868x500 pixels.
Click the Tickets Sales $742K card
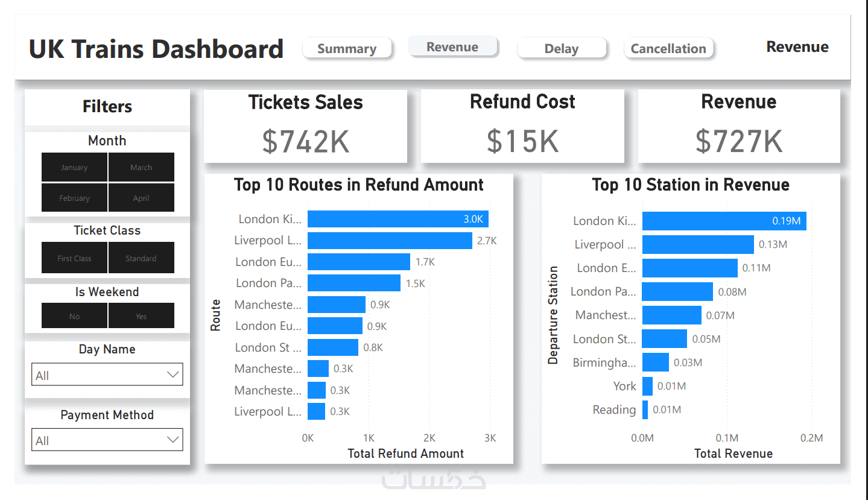click(305, 126)
